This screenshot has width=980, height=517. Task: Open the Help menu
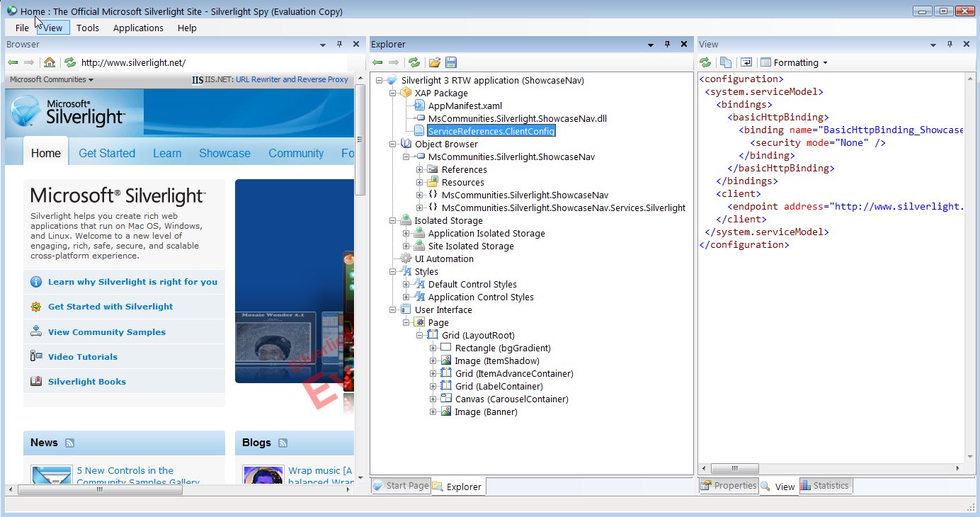tap(187, 28)
